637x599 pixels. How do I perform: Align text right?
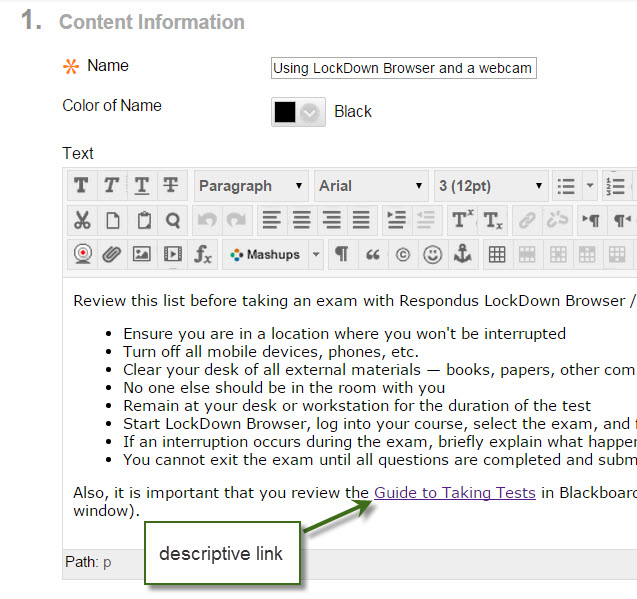click(x=332, y=221)
